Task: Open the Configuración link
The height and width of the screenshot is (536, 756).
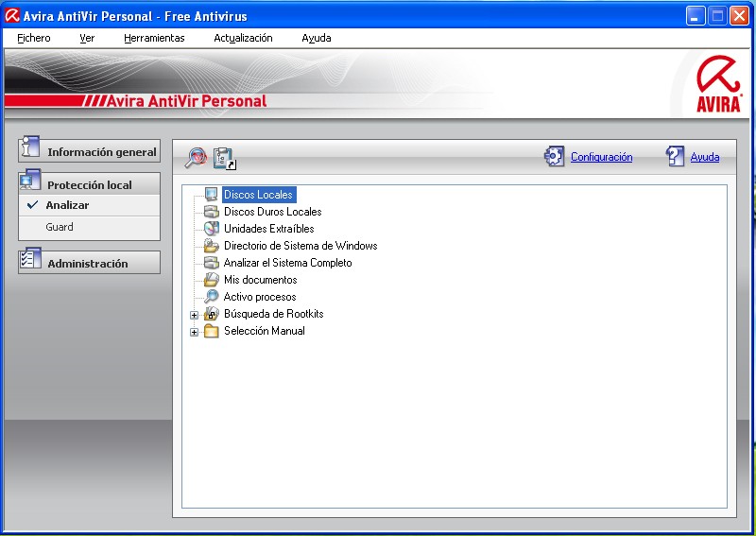Action: click(x=601, y=157)
